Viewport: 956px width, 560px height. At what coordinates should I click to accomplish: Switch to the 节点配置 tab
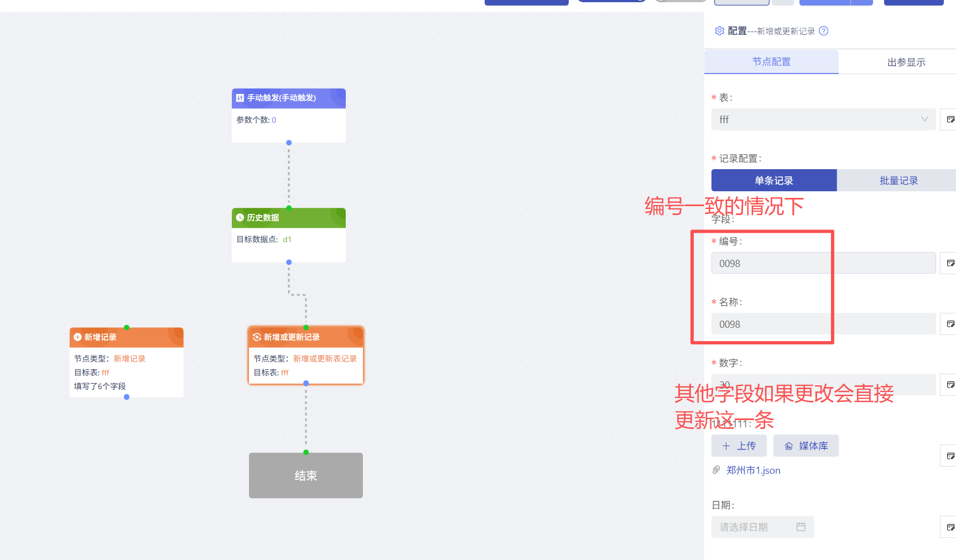(771, 62)
